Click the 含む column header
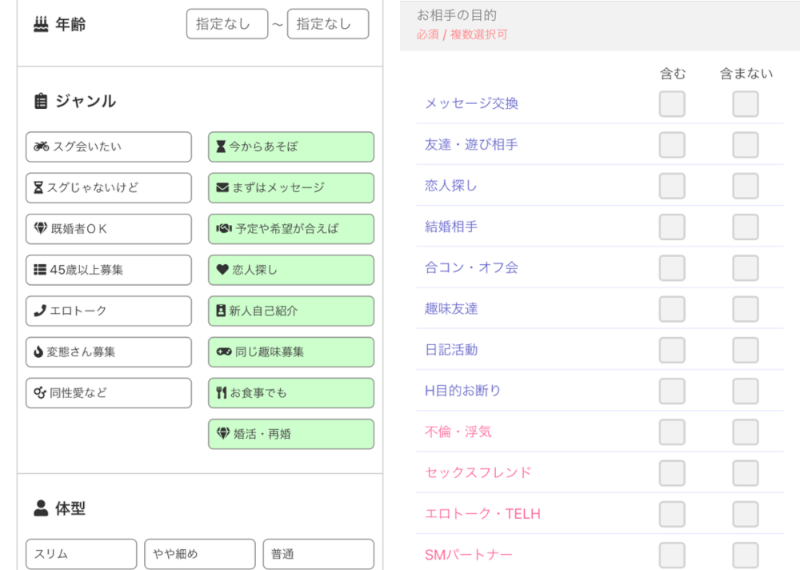 click(672, 73)
